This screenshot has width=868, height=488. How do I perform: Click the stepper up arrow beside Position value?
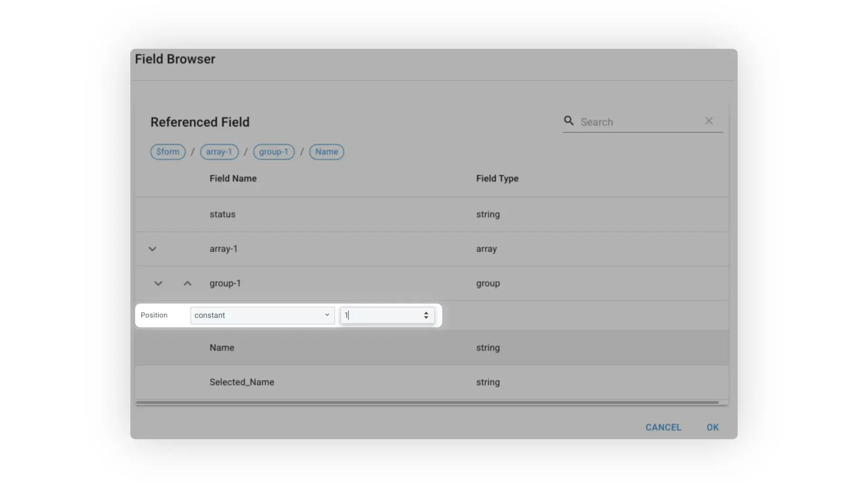point(425,312)
